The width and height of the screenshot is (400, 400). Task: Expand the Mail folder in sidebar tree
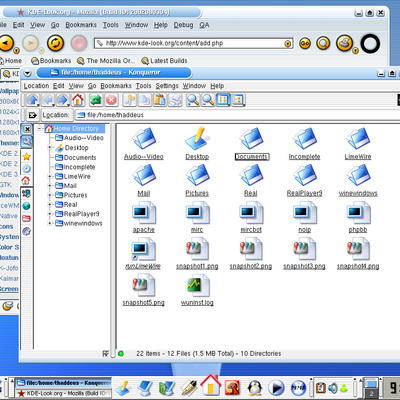click(50, 186)
